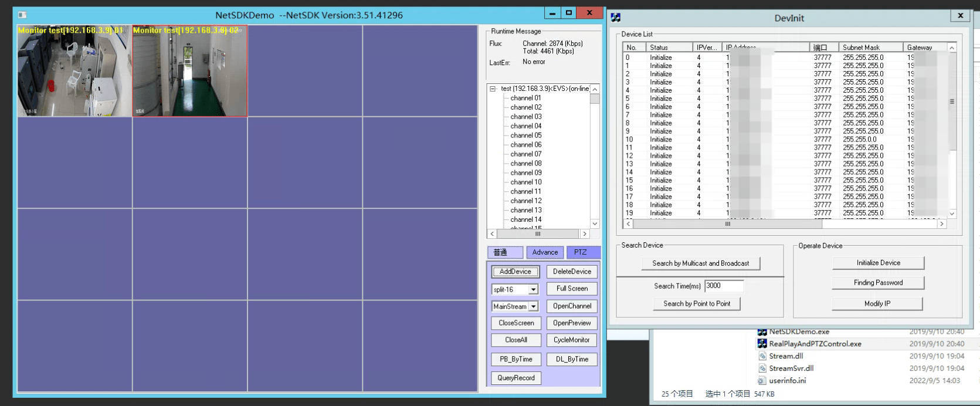Image resolution: width=980 pixels, height=406 pixels.
Task: Select the StreamSvr.dll file icon
Action: click(x=762, y=368)
